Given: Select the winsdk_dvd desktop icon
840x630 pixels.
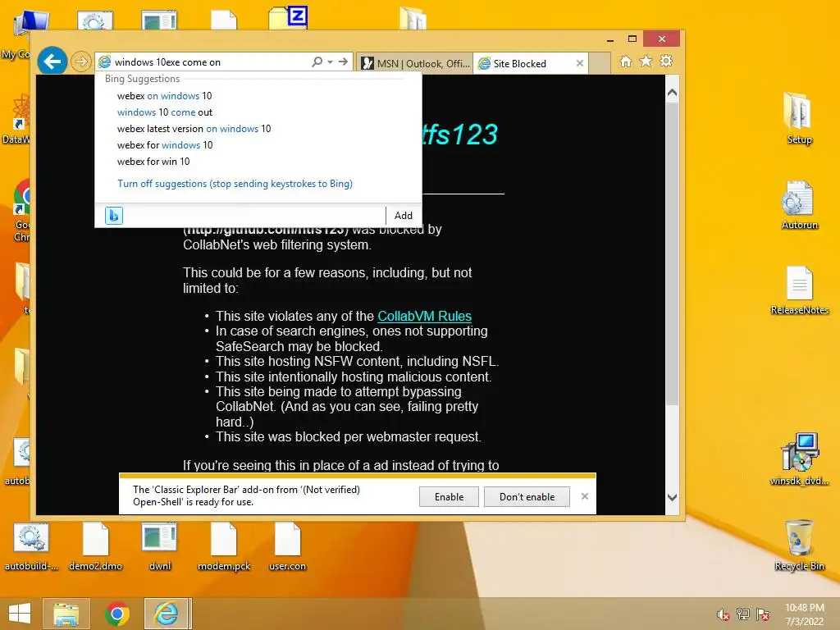Looking at the screenshot, I should coord(799,459).
